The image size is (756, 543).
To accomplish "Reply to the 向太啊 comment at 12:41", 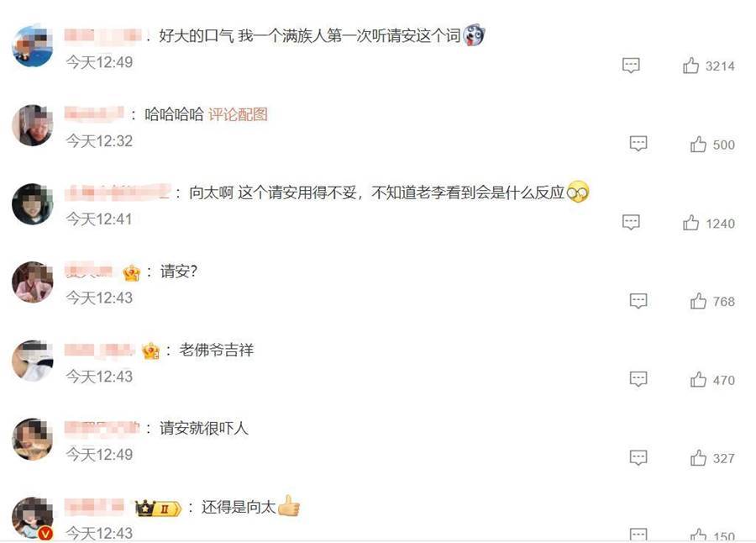I will [x=631, y=222].
